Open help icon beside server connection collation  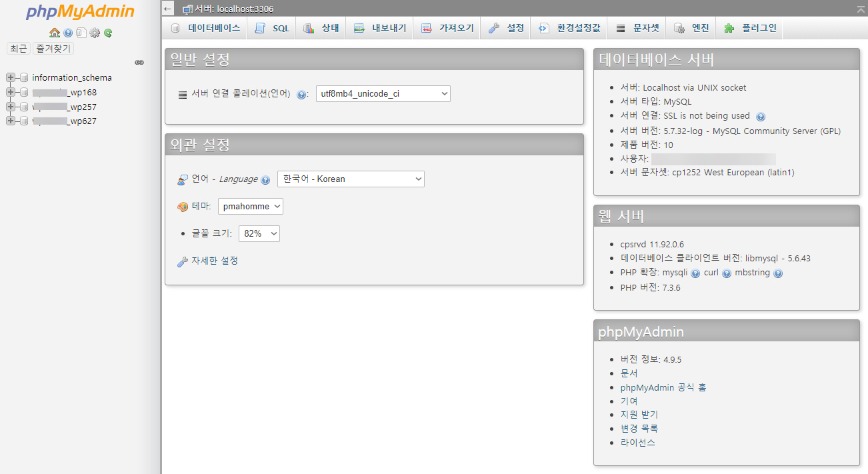coord(301,95)
